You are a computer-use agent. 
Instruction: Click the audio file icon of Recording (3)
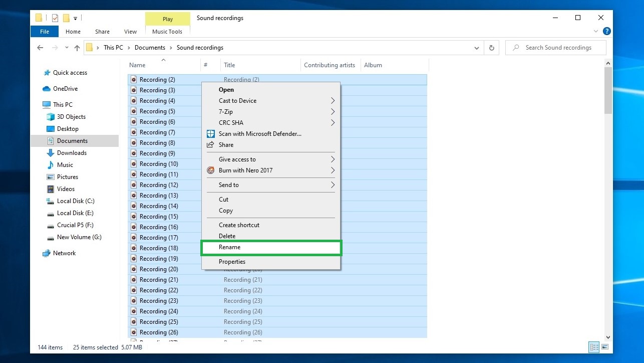pyautogui.click(x=134, y=90)
